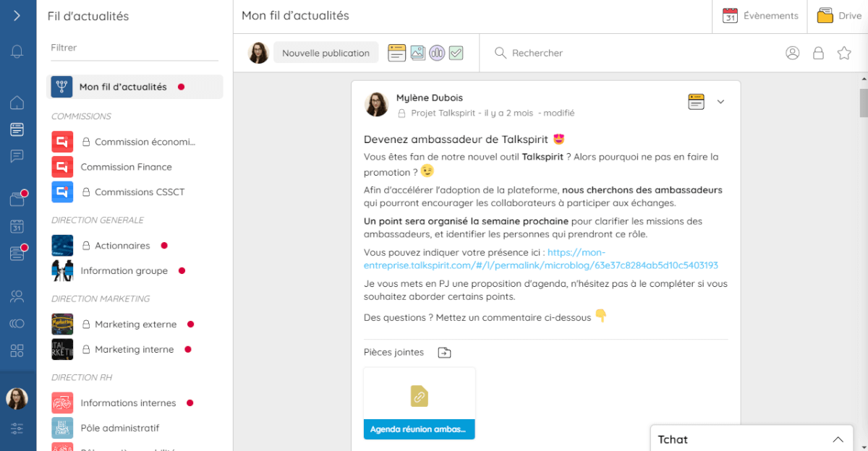Click the Fil d'actualités panel heading
Image resolution: width=868 pixels, height=451 pixels.
[x=88, y=16]
